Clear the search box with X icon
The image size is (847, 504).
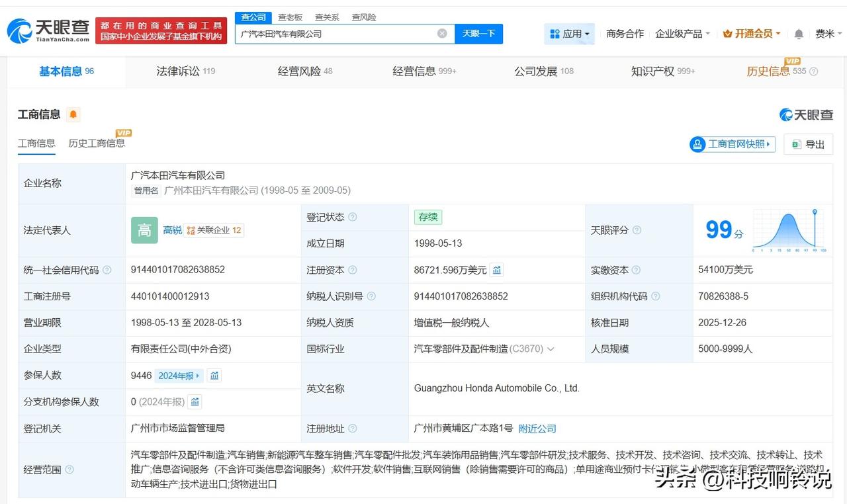pyautogui.click(x=442, y=34)
